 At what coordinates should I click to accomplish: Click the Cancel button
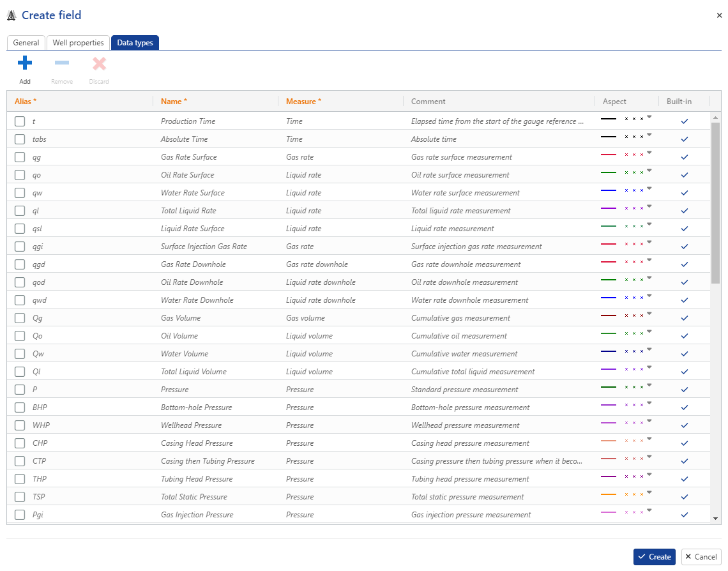tap(701, 556)
